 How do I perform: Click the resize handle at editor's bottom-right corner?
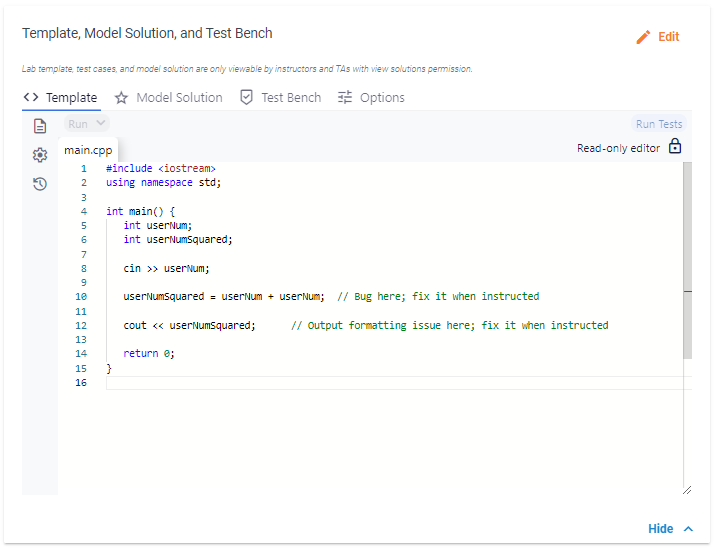coord(687,490)
